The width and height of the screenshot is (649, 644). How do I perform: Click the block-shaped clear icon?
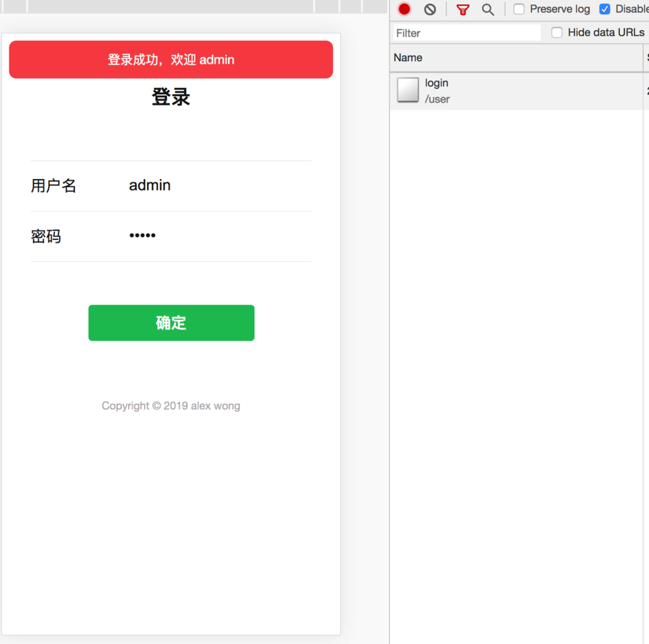click(430, 9)
